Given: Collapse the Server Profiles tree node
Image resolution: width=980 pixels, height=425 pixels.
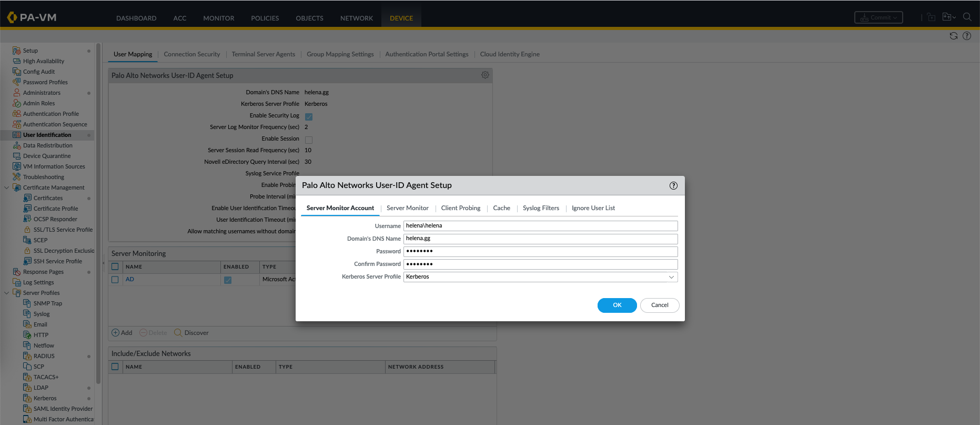Looking at the screenshot, I should coord(6,293).
